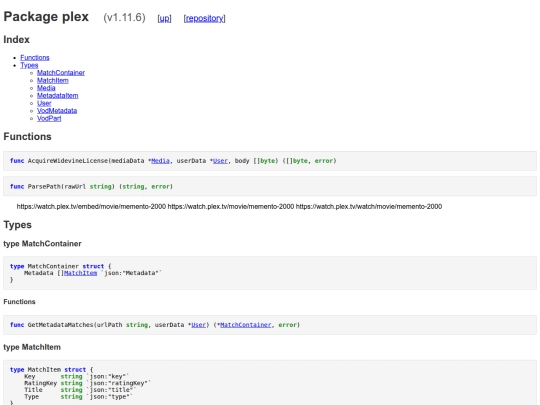540x405 pixels.
Task: Click the ParsePath function signature block
Action: coord(270,186)
